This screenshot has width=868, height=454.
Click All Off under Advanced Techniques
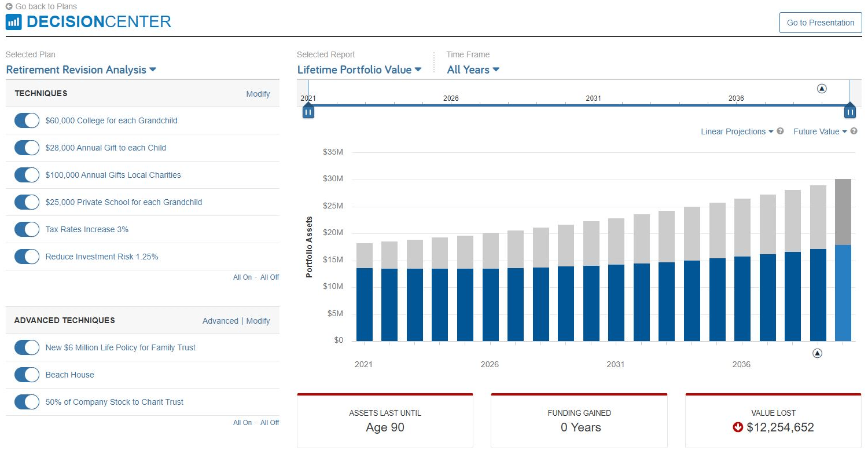[270, 423]
